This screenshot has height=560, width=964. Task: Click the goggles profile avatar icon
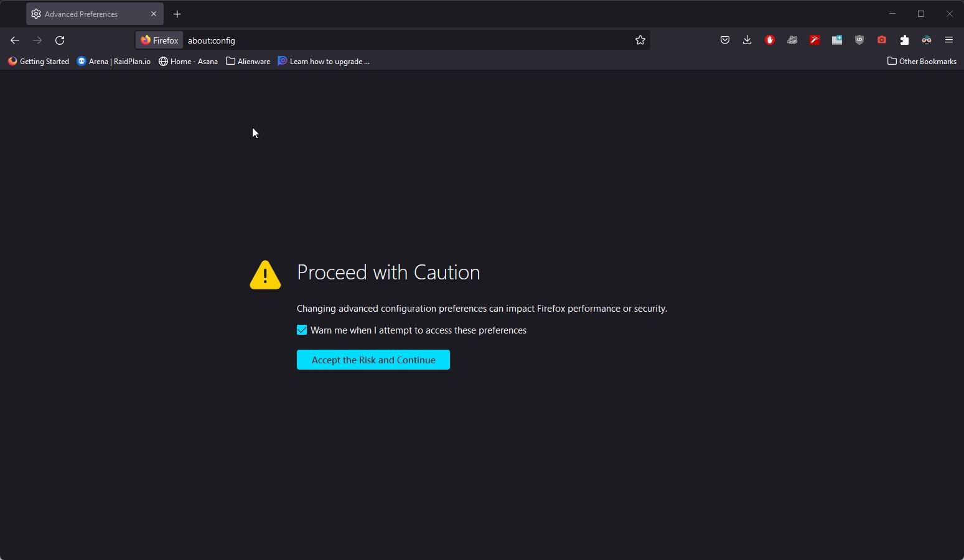point(927,40)
